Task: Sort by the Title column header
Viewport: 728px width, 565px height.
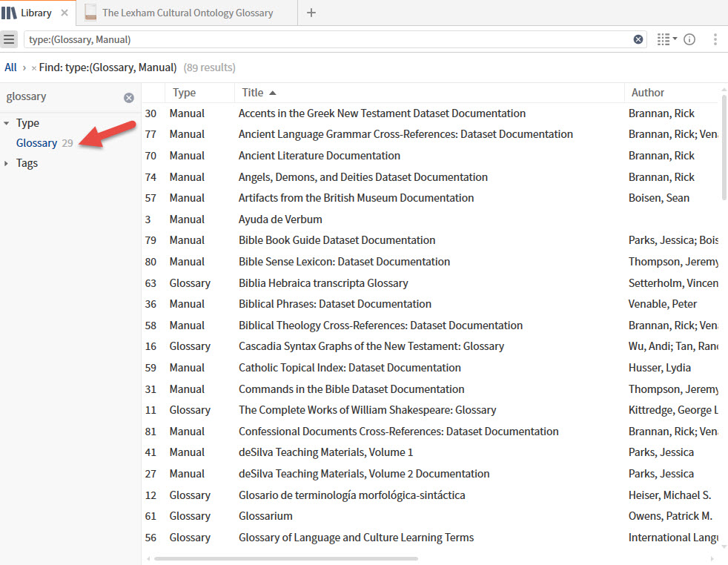Action: point(253,93)
